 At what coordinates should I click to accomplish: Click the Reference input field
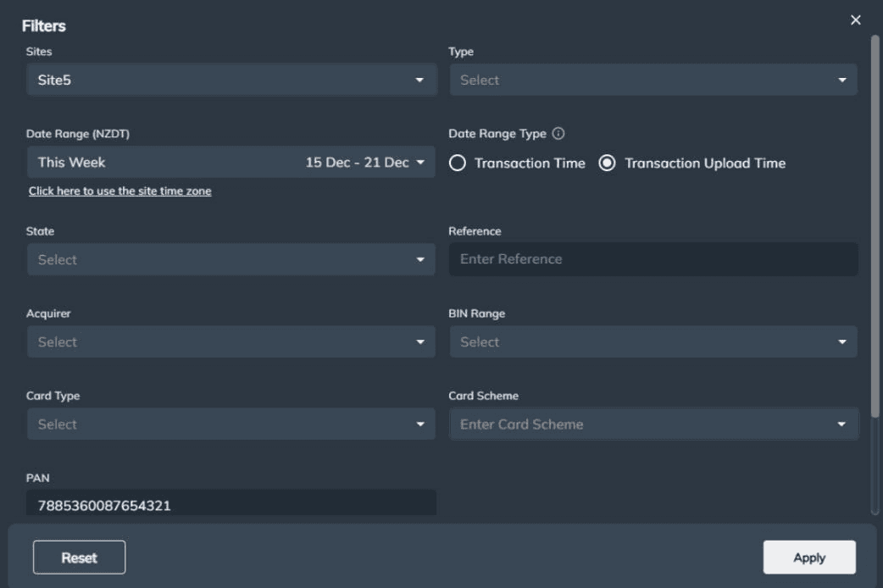(x=653, y=259)
